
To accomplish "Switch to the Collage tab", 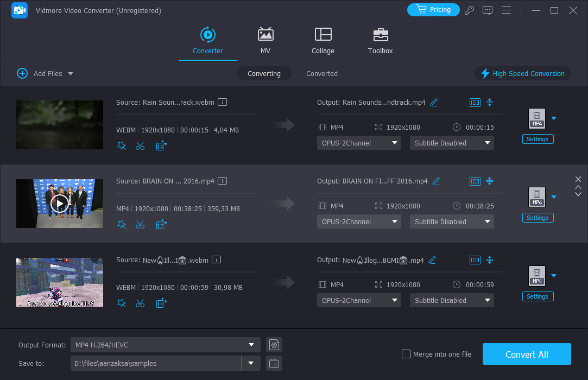I will pyautogui.click(x=323, y=41).
